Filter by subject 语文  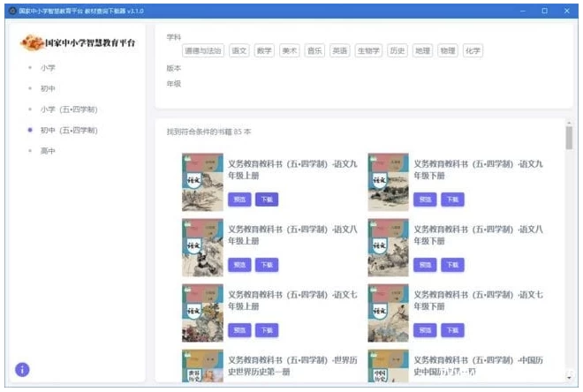(238, 51)
